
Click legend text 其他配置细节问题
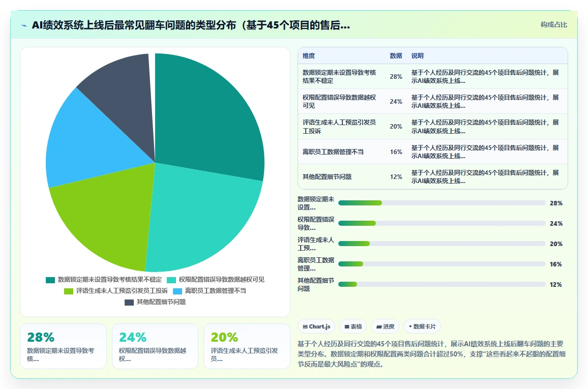point(161,302)
